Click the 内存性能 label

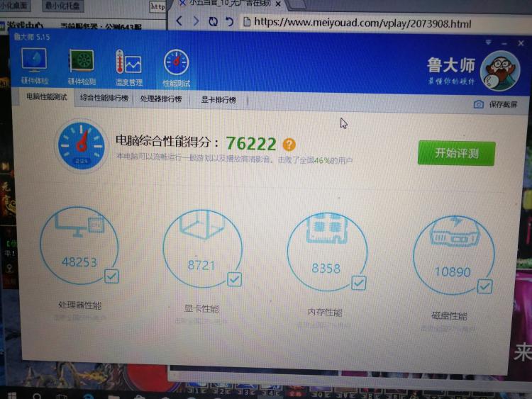[x=325, y=312]
